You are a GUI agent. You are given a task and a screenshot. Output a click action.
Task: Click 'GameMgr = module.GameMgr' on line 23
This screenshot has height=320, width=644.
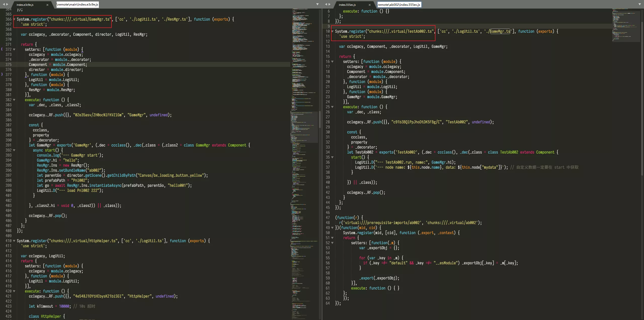click(x=372, y=97)
